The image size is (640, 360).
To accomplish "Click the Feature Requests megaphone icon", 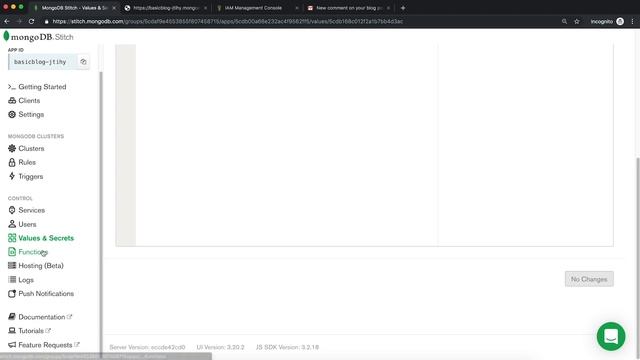I will (12, 345).
